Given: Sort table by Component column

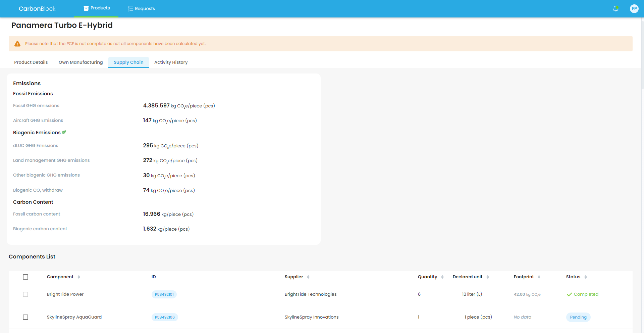Looking at the screenshot, I should (x=79, y=277).
